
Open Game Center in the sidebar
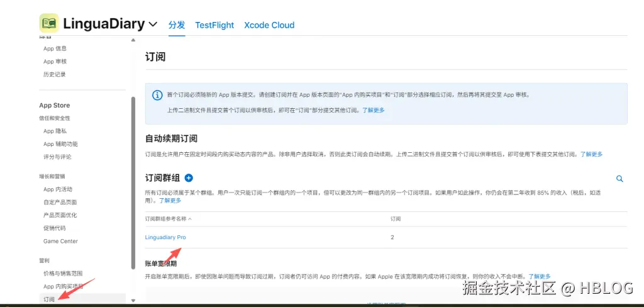coord(60,241)
